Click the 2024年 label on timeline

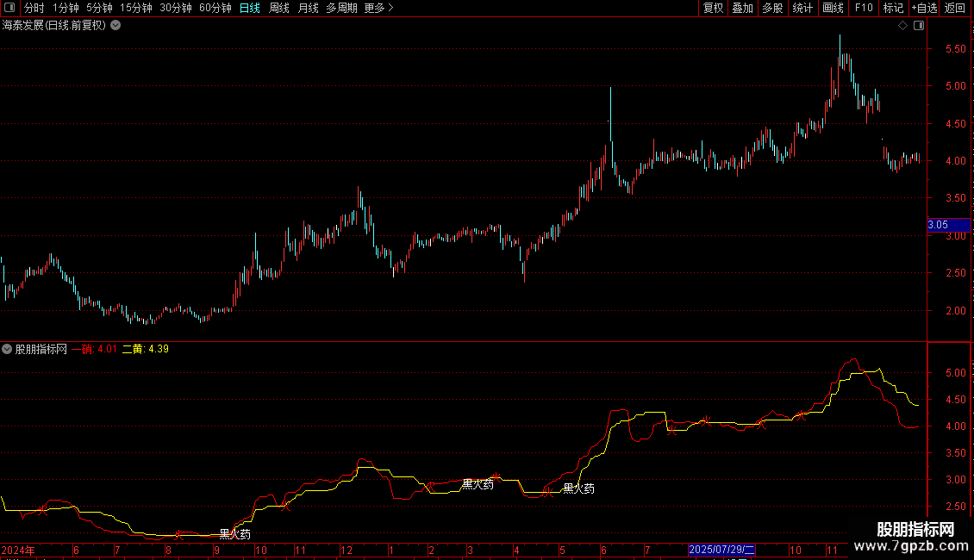[x=18, y=550]
